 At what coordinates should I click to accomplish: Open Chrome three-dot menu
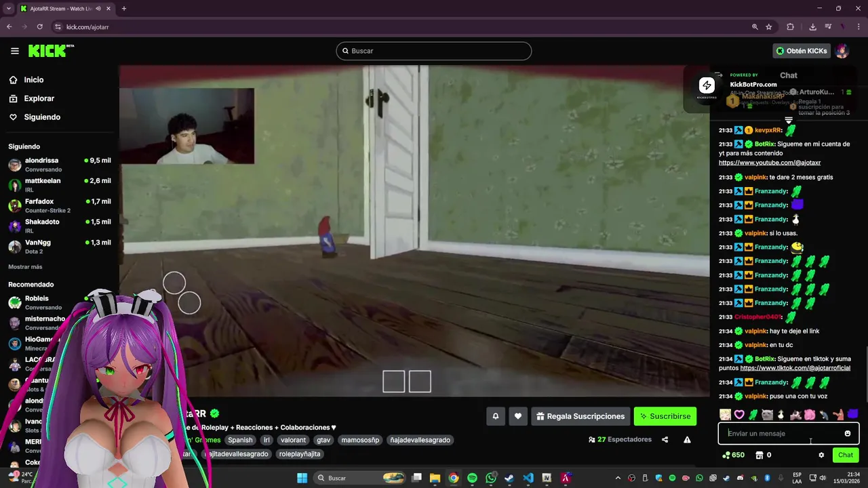859,27
